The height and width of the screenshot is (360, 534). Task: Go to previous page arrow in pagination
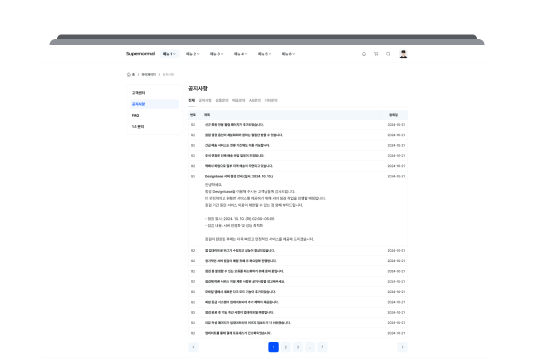pyautogui.click(x=193, y=347)
